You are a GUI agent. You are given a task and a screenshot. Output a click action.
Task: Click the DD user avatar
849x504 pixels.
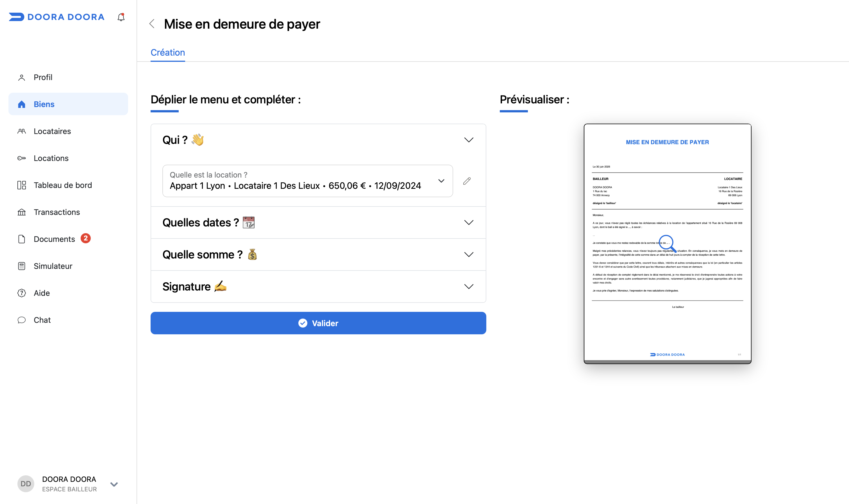26,483
